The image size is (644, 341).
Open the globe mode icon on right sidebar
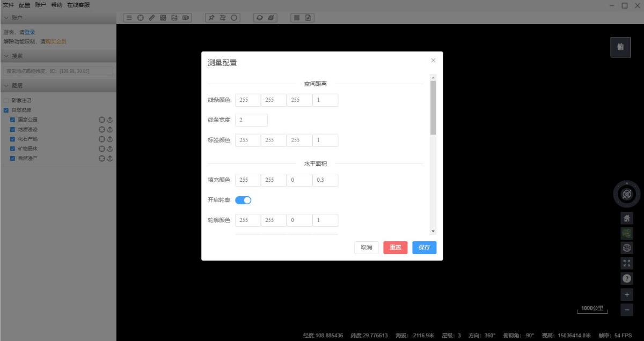pos(626,248)
